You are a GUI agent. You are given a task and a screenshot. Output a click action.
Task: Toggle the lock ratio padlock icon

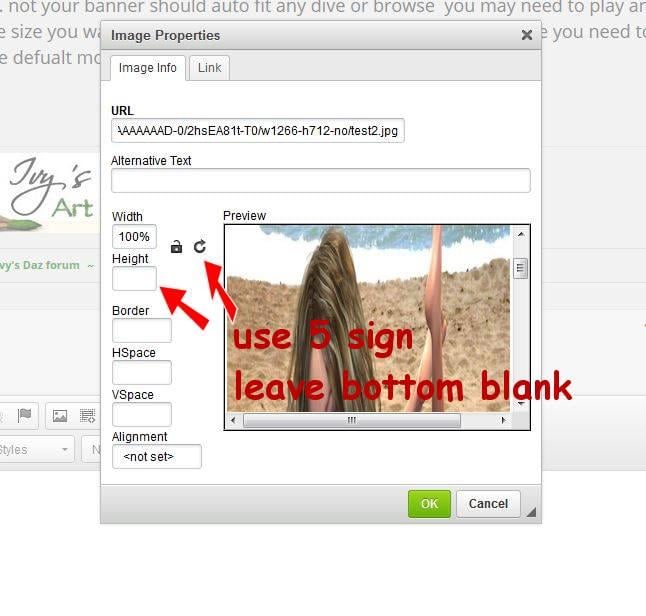click(x=176, y=246)
